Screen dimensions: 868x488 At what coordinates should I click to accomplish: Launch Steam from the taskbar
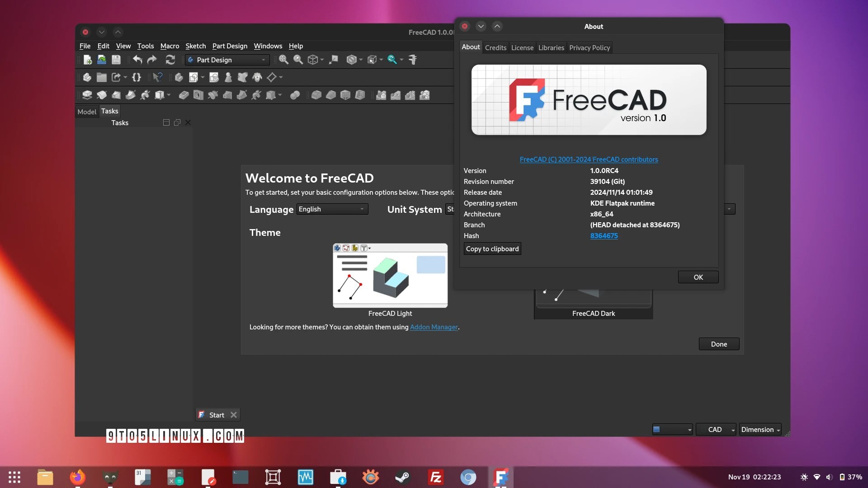pos(402,477)
